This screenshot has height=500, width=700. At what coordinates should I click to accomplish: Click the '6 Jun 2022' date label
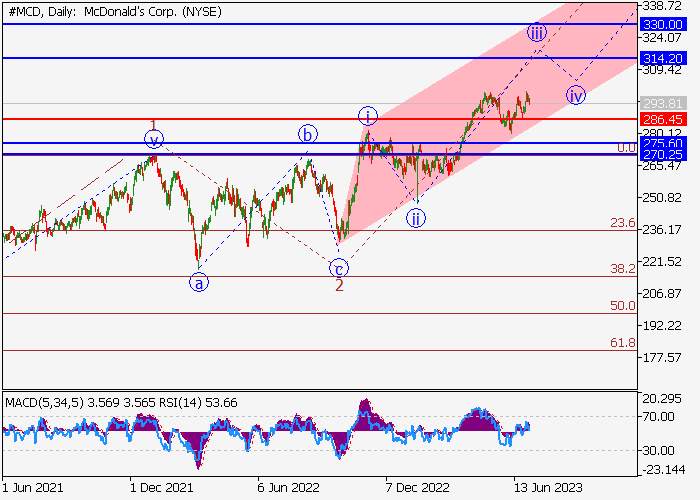point(288,487)
